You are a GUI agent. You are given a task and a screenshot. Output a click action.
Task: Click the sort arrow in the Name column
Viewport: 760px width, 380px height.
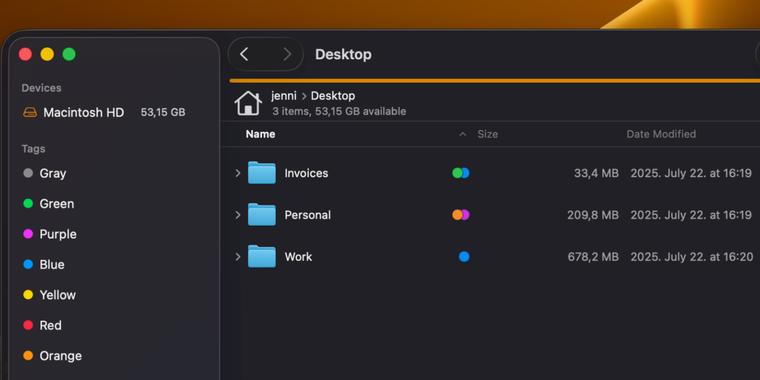click(463, 134)
